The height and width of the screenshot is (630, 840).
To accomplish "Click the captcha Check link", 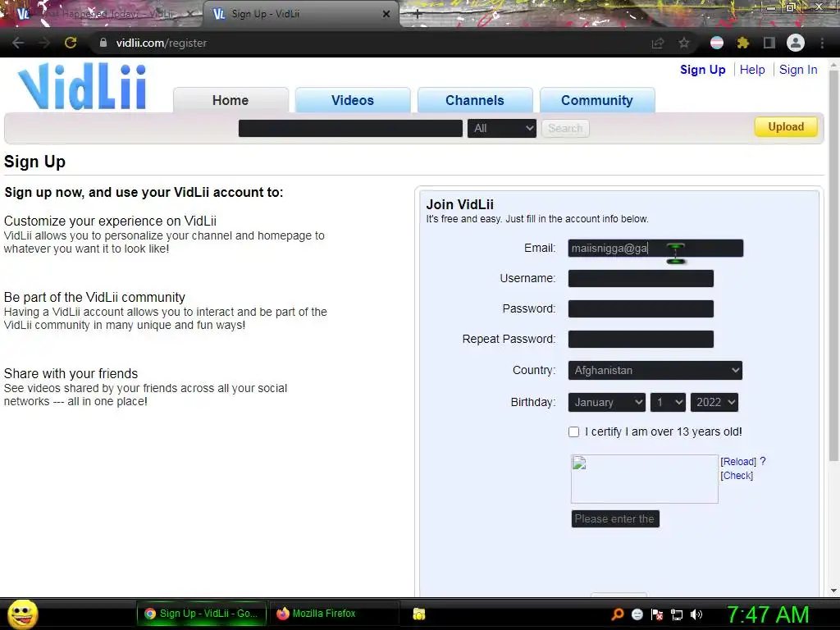I will pos(737,476).
